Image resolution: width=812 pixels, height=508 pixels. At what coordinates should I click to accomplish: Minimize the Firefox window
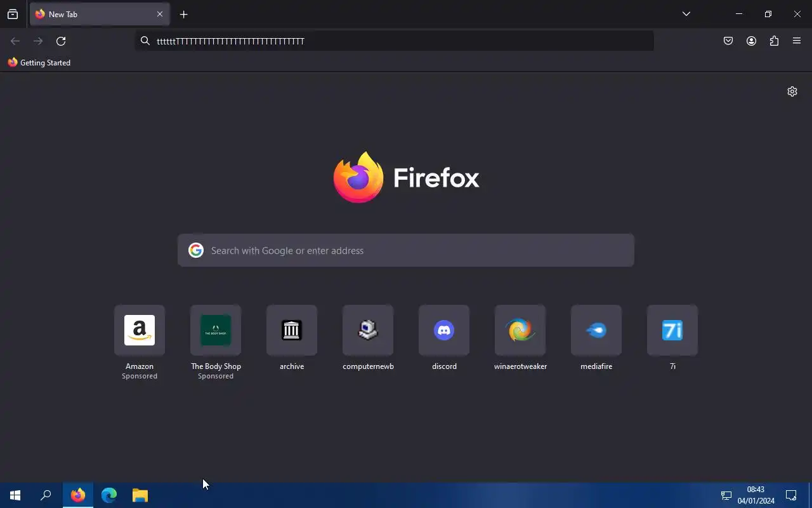coord(739,14)
